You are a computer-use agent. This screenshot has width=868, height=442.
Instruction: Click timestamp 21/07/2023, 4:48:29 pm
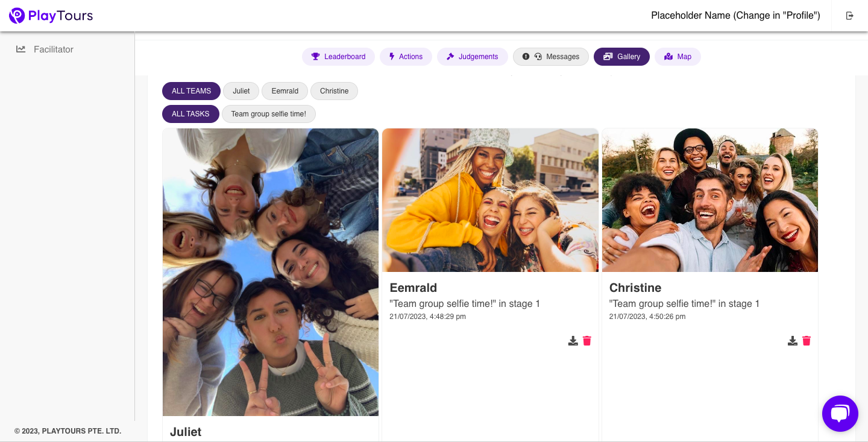428,317
